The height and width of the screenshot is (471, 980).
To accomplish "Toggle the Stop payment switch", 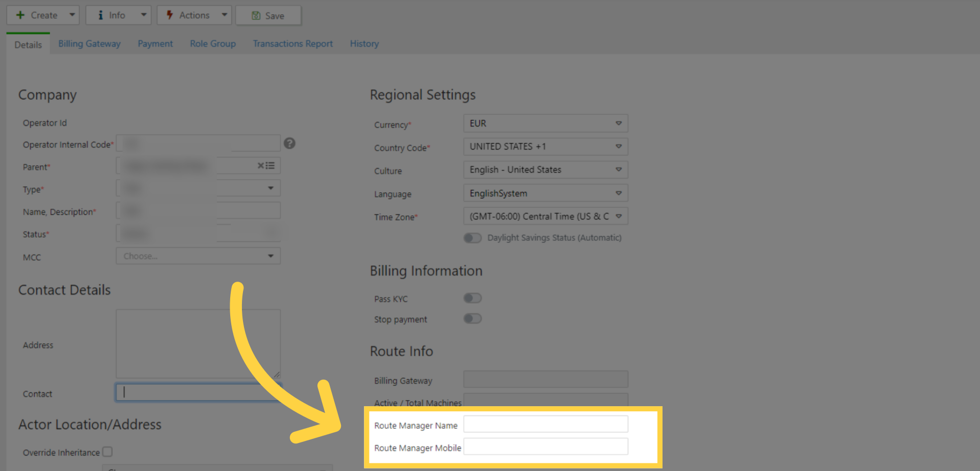I will point(473,318).
